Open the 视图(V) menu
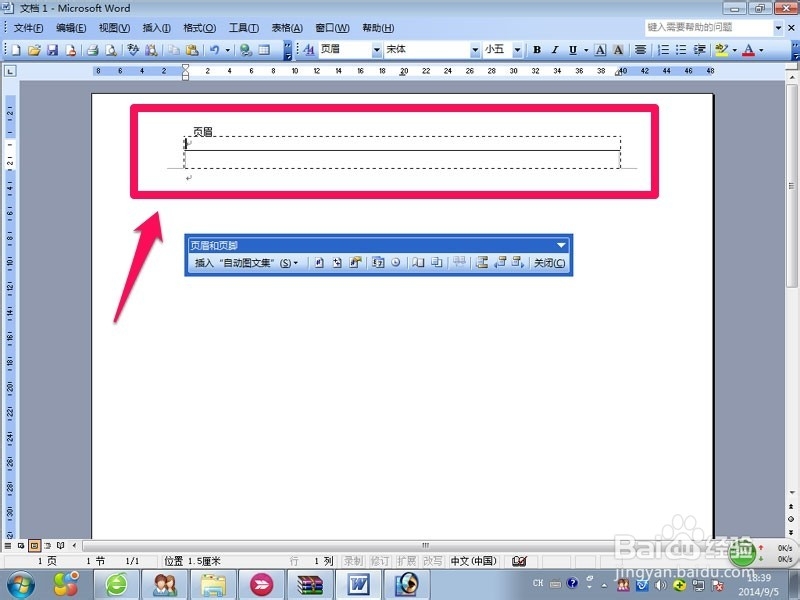This screenshot has height=600, width=800. 114,28
